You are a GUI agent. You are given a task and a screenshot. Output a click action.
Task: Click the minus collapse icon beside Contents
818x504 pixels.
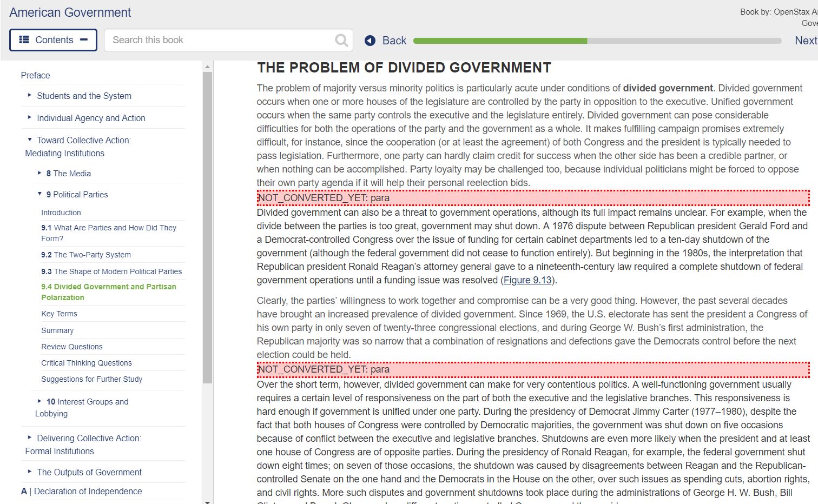point(84,39)
